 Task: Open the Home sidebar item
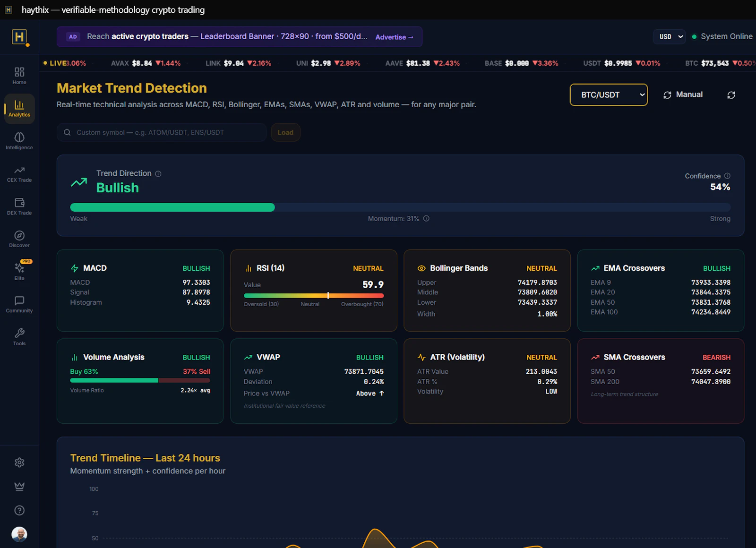coord(19,76)
